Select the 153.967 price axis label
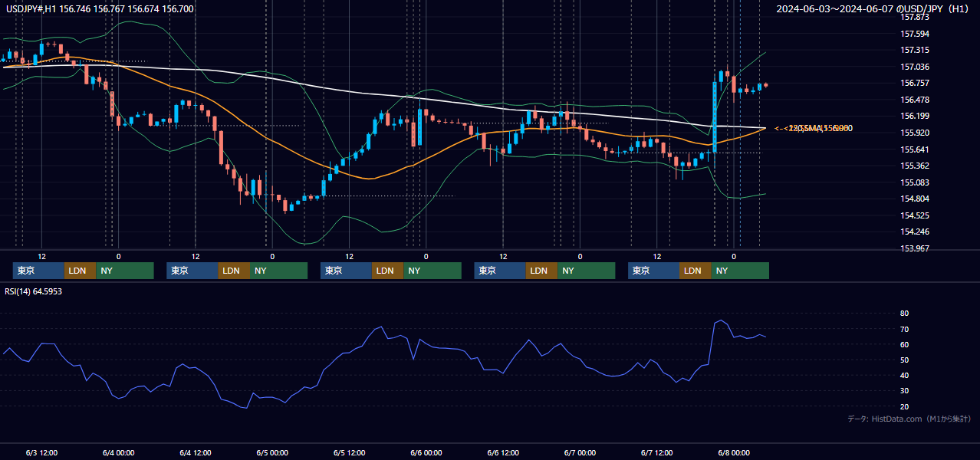 pos(915,248)
